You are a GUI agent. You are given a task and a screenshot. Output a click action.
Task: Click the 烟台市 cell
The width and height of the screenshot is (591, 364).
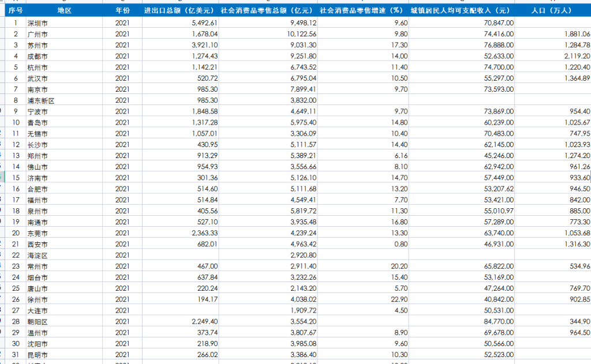pos(64,277)
